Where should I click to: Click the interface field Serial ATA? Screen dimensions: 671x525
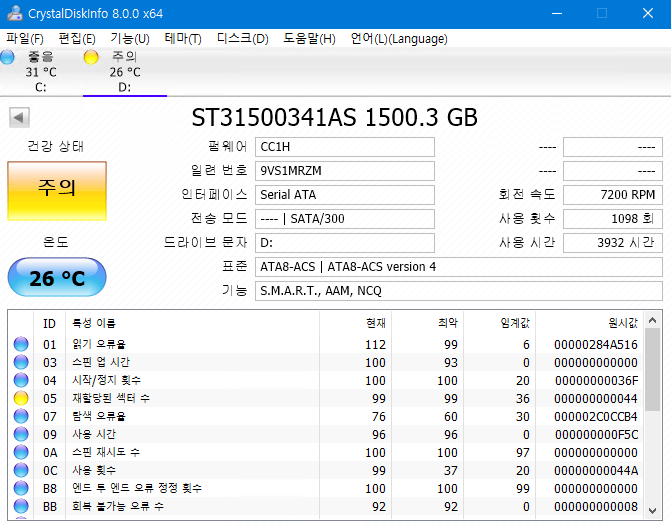tap(345, 195)
